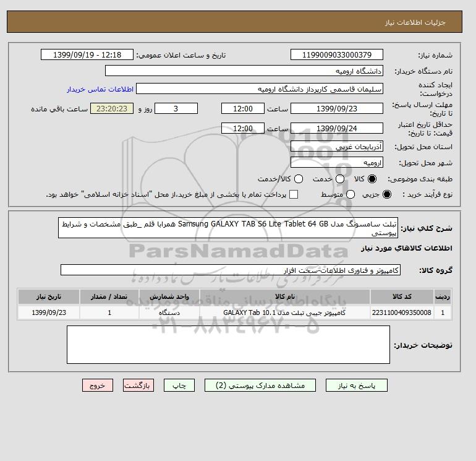Click the واحد شمارش column header

coord(169,296)
